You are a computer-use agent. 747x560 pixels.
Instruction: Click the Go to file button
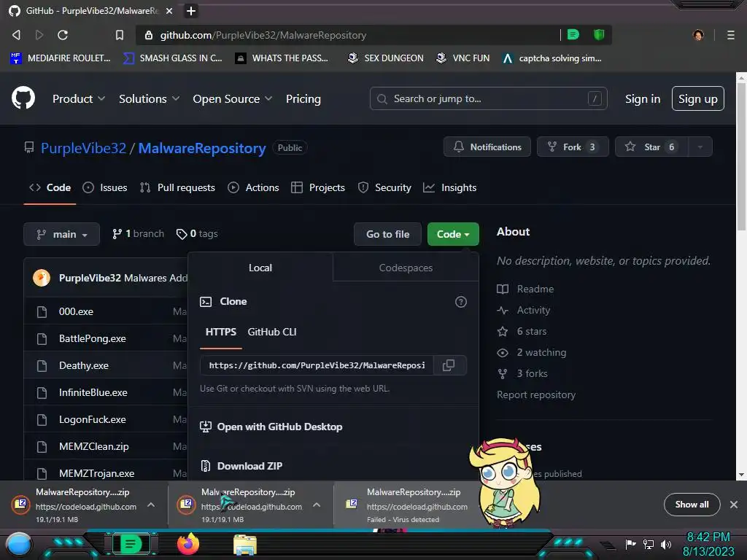tap(388, 234)
